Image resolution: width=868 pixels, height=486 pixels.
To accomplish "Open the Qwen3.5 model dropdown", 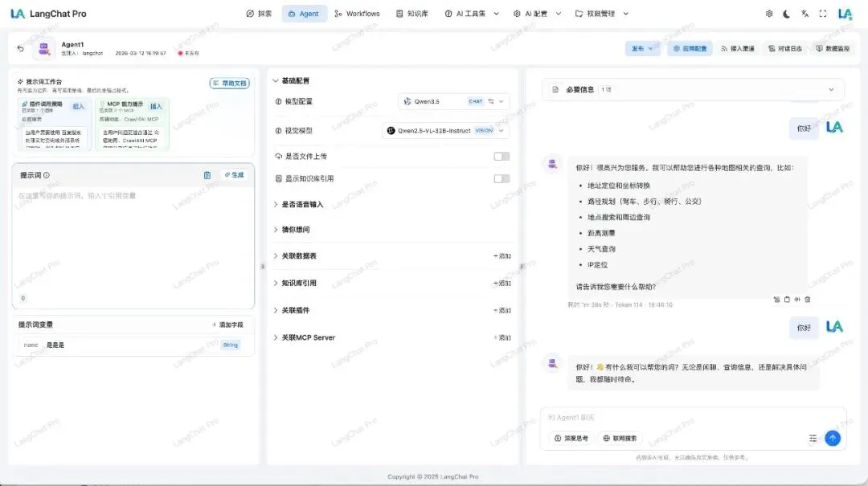I will click(452, 101).
